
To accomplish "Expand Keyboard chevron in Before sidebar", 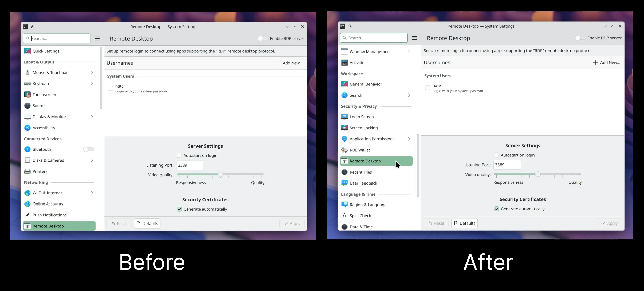I will [92, 84].
